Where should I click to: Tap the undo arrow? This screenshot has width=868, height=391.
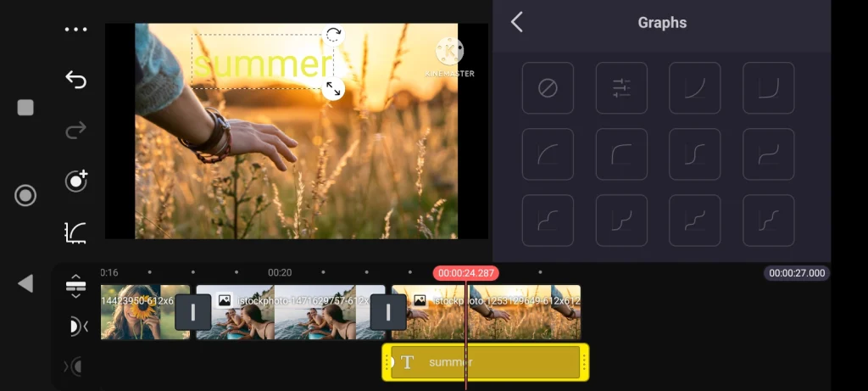pos(76,80)
